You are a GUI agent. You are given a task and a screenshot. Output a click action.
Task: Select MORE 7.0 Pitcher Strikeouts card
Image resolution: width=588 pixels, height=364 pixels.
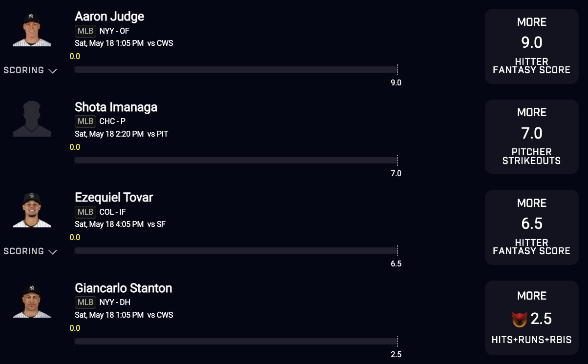click(x=532, y=137)
